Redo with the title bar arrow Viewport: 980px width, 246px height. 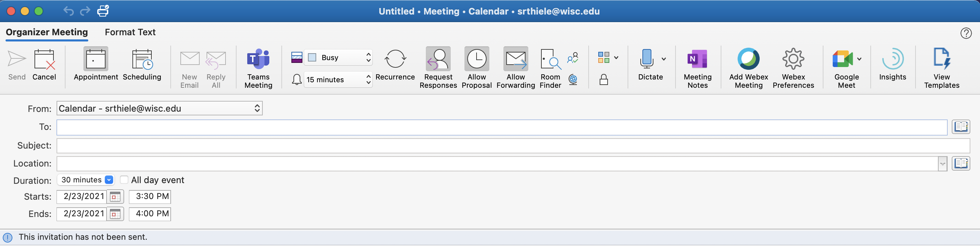pos(85,11)
